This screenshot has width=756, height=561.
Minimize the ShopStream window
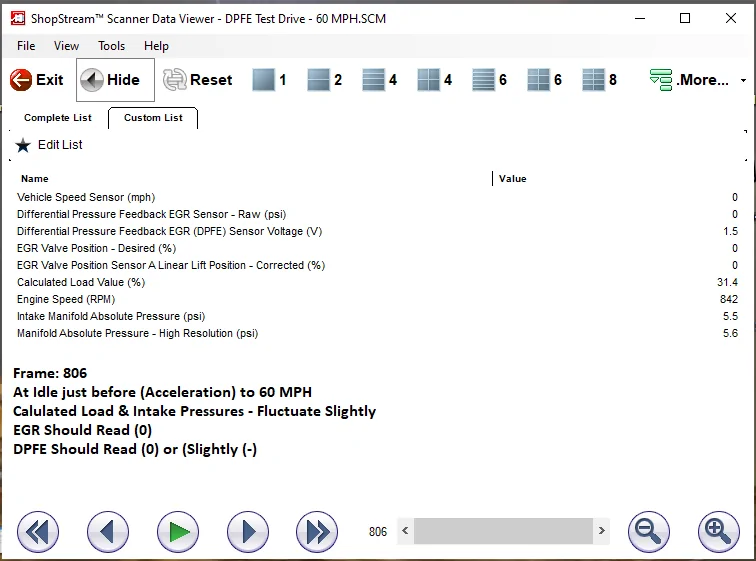tap(640, 18)
